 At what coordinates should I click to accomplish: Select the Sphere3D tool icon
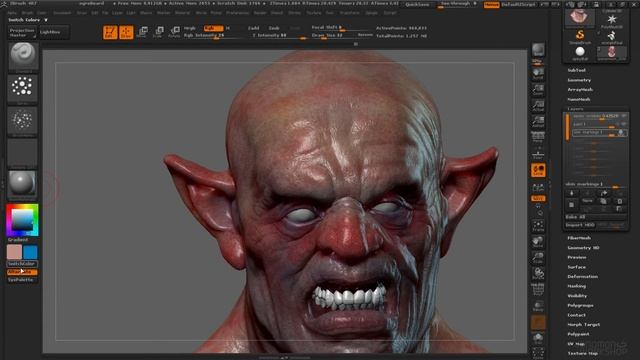pyautogui.click(x=580, y=53)
